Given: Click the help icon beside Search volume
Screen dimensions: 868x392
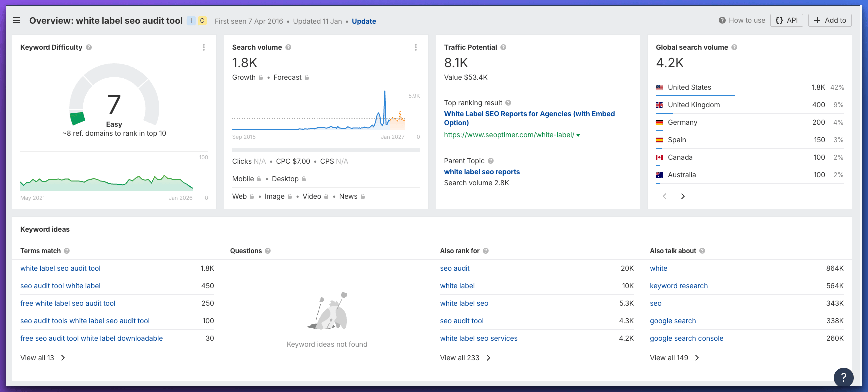Looking at the screenshot, I should point(288,47).
